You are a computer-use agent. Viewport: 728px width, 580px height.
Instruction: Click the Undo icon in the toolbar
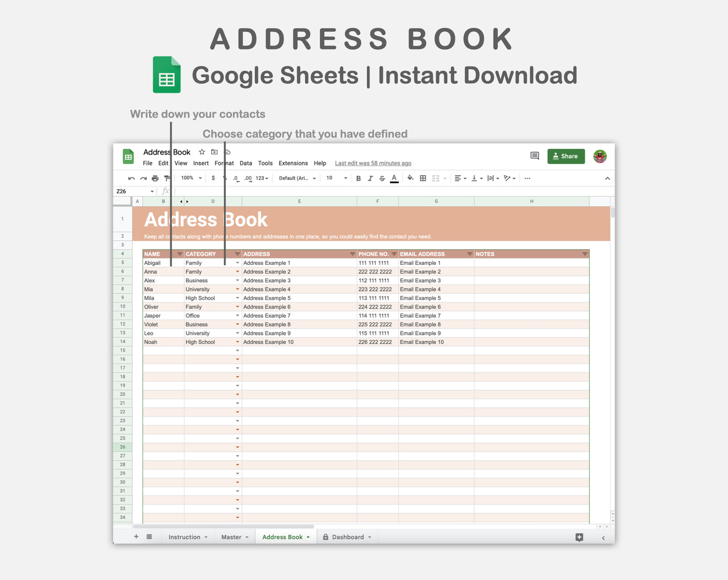click(131, 178)
